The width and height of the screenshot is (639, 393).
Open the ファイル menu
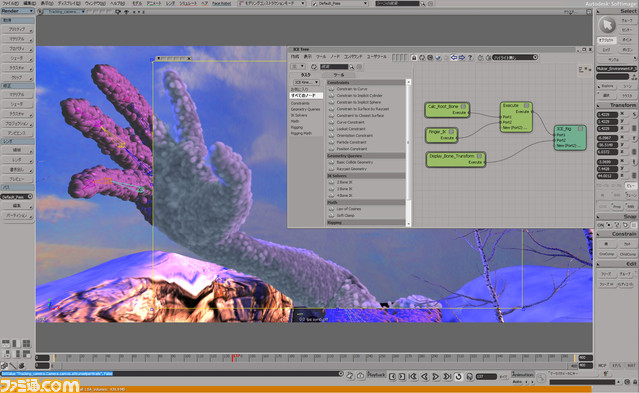click(10, 3)
